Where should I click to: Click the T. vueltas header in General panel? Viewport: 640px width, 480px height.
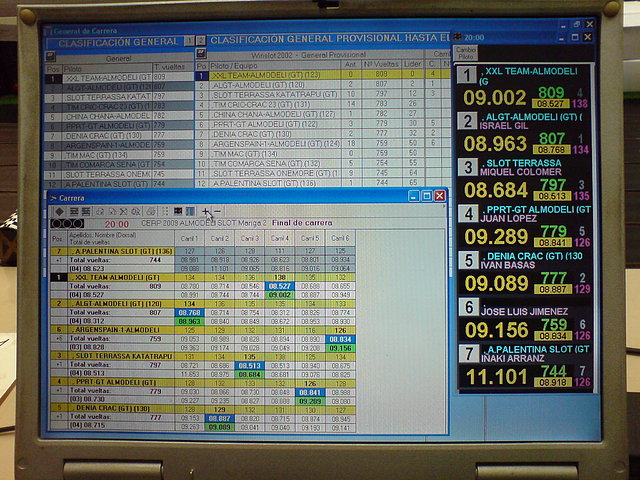click(x=172, y=67)
